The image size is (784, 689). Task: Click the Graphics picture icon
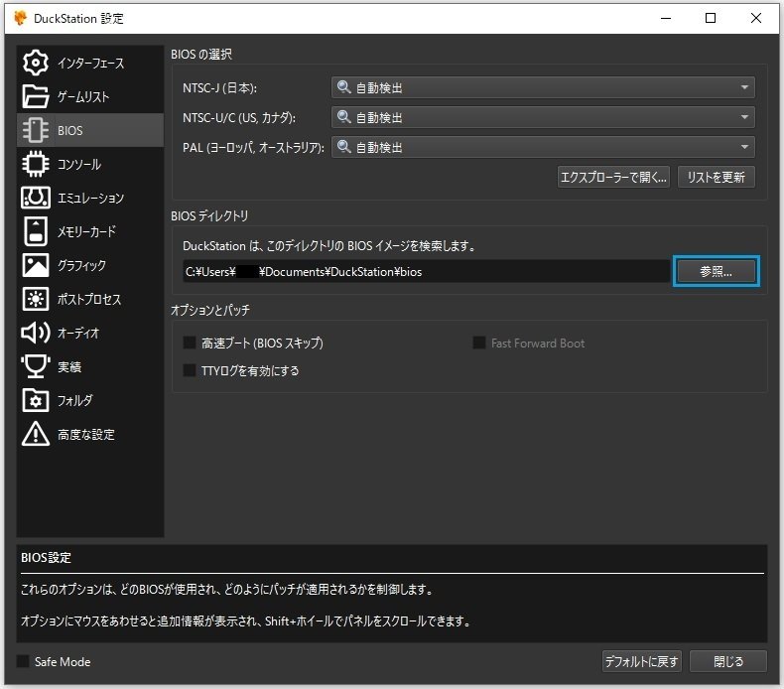[x=36, y=265]
